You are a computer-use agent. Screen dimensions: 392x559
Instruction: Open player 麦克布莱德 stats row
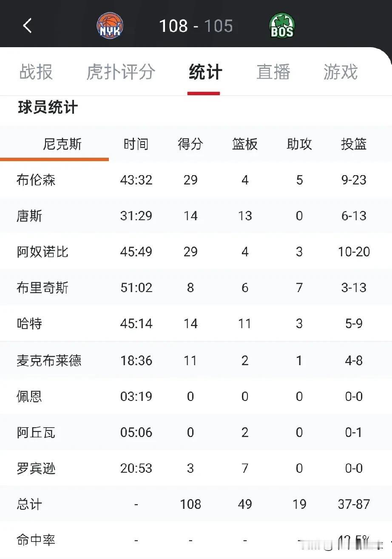[196, 360]
